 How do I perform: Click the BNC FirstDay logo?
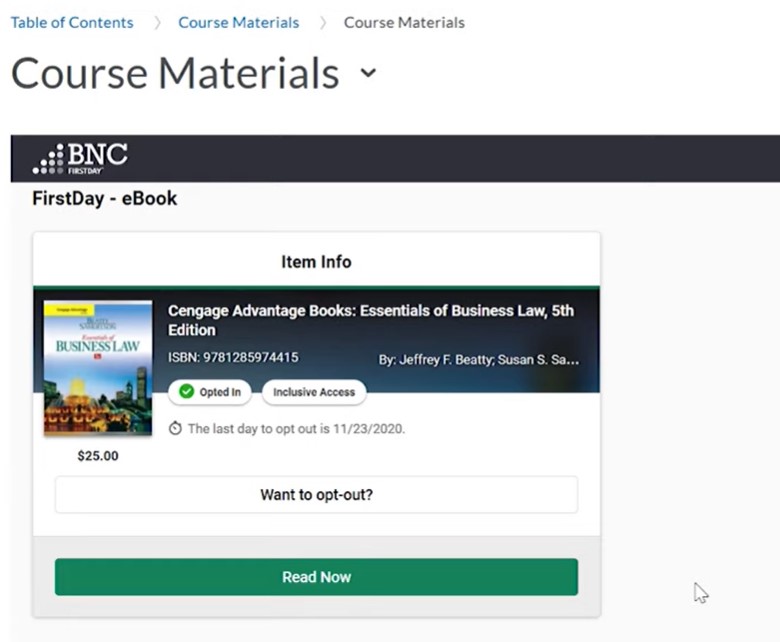click(x=80, y=158)
